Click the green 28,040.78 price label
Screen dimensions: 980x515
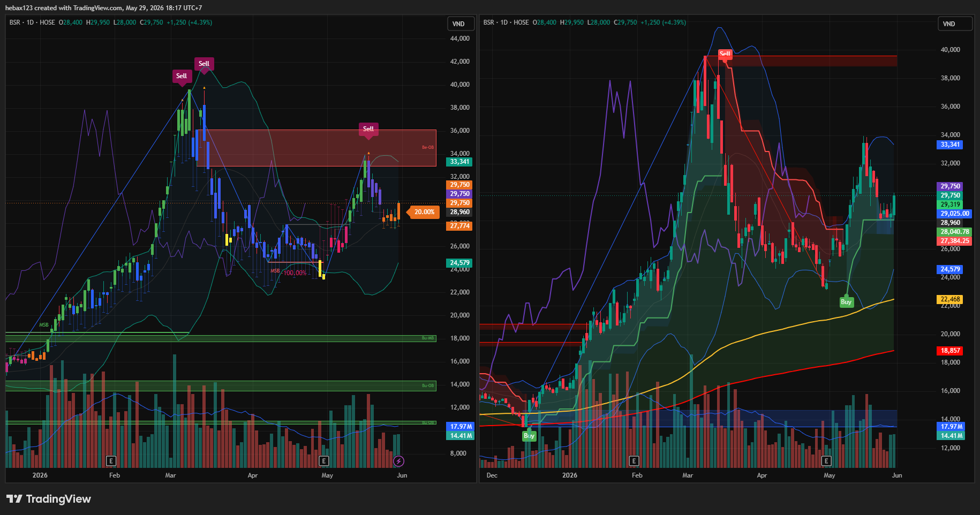(955, 232)
